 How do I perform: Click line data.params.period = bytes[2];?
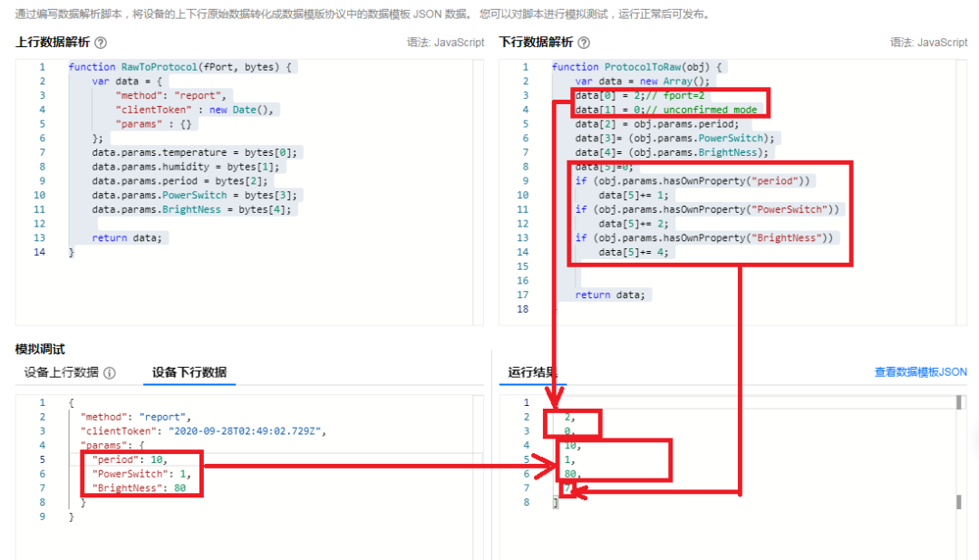click(179, 181)
